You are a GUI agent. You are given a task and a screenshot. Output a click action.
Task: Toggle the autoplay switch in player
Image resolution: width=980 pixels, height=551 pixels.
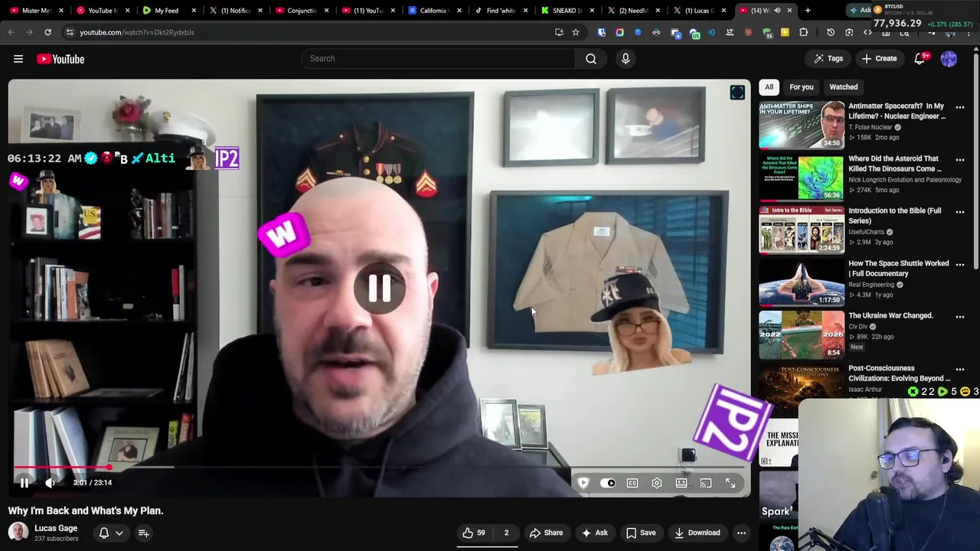click(x=608, y=483)
